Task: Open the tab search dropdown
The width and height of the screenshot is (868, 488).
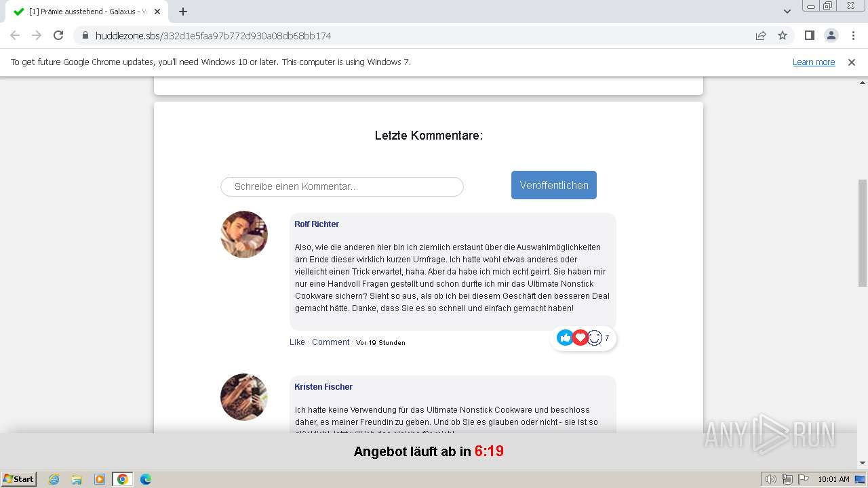Action: tap(787, 12)
